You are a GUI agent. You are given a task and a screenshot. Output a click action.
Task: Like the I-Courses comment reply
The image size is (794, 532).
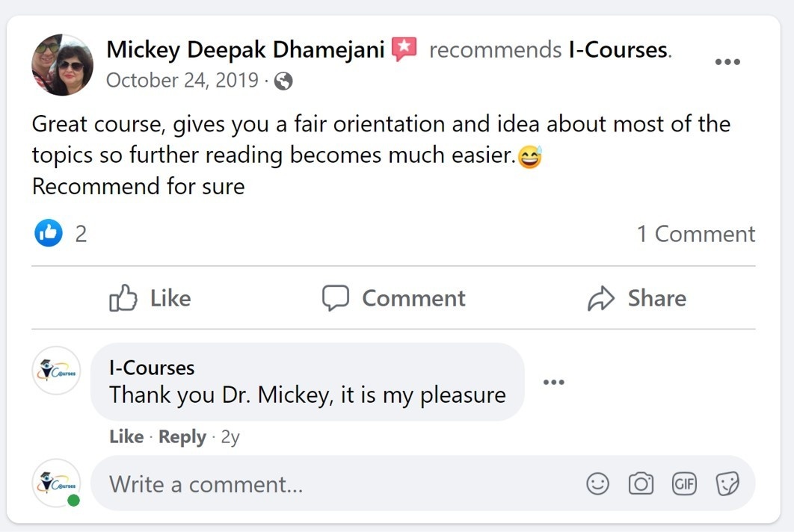126,437
